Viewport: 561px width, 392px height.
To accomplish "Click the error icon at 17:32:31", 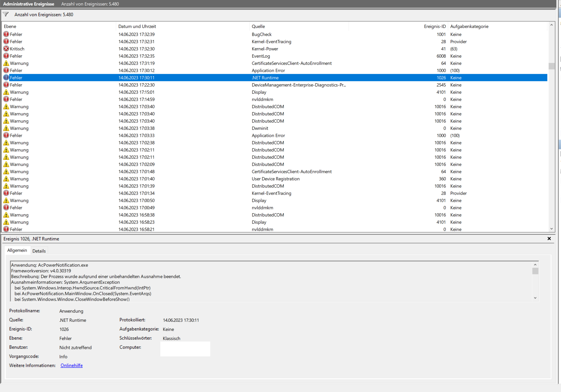I will tap(6, 42).
